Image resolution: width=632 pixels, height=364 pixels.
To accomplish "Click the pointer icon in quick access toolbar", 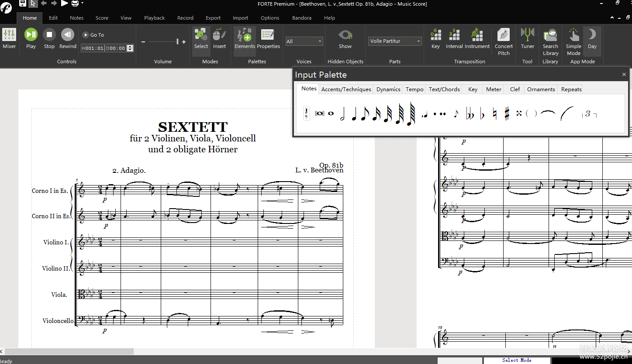I will coord(33,3).
